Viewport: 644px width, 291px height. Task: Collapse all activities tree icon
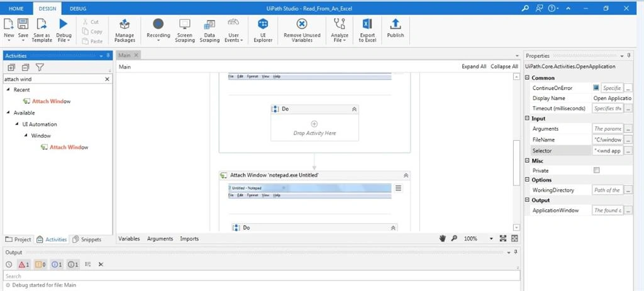(x=25, y=67)
